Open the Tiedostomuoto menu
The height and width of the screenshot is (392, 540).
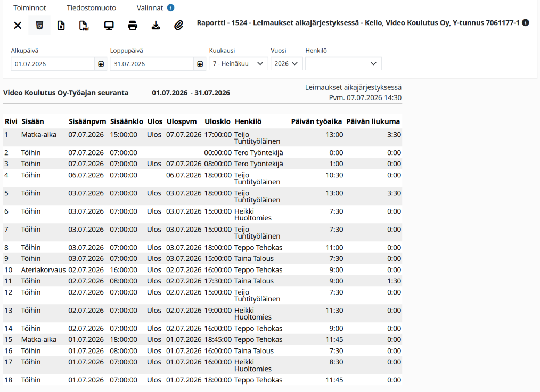coord(91,8)
